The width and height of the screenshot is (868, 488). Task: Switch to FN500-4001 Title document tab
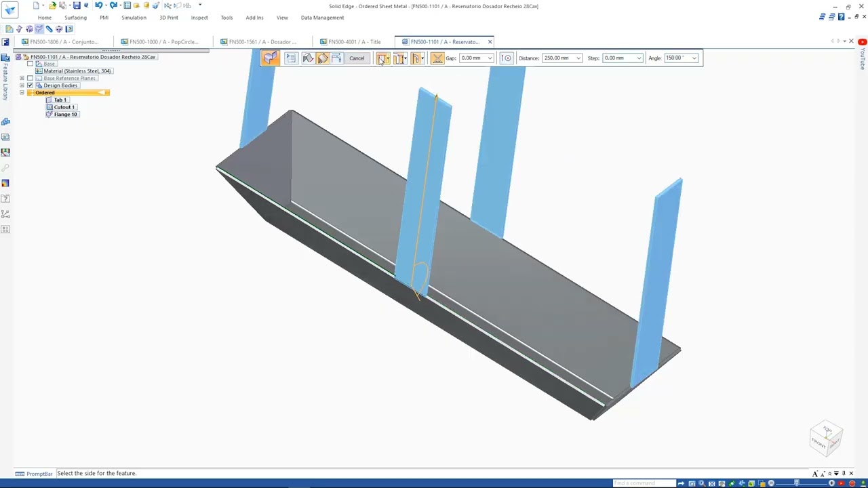(x=355, y=41)
